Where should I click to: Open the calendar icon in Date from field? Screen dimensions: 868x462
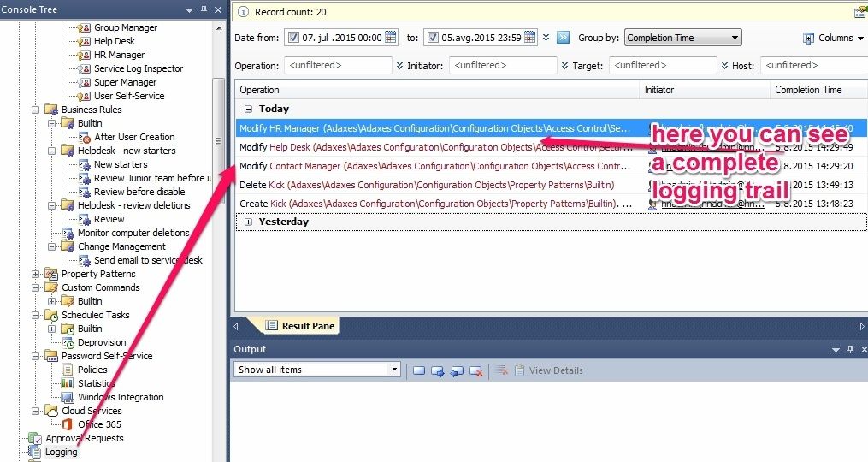pyautogui.click(x=390, y=37)
